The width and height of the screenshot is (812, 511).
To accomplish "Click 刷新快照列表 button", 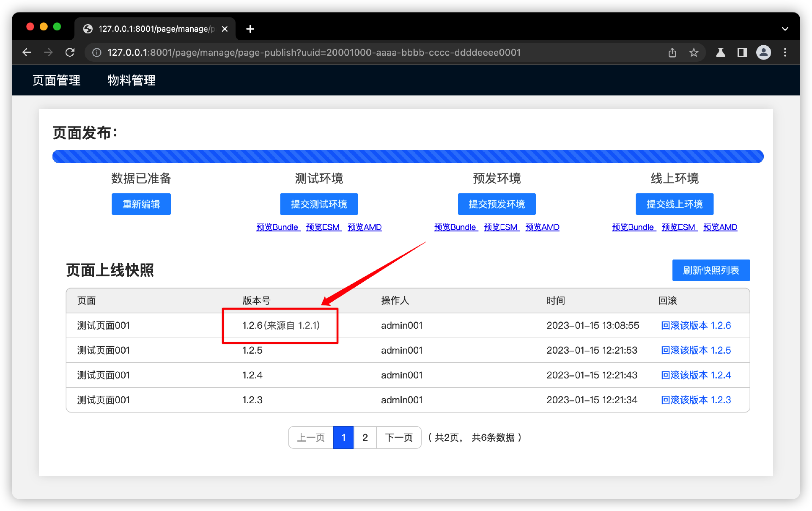I will [711, 270].
